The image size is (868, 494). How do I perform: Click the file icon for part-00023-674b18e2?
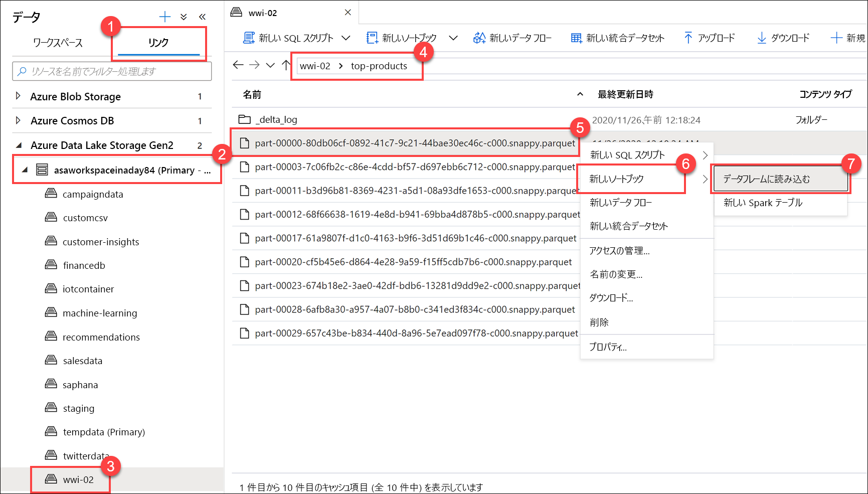pos(244,285)
